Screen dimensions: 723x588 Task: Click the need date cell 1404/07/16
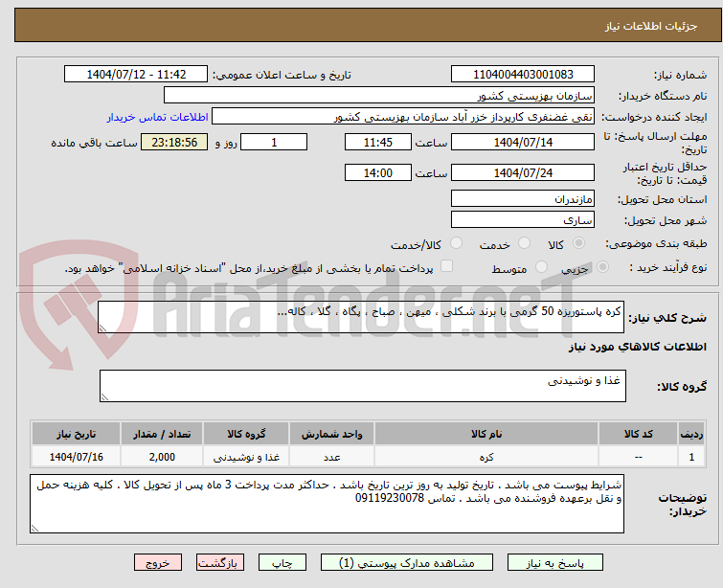click(76, 457)
